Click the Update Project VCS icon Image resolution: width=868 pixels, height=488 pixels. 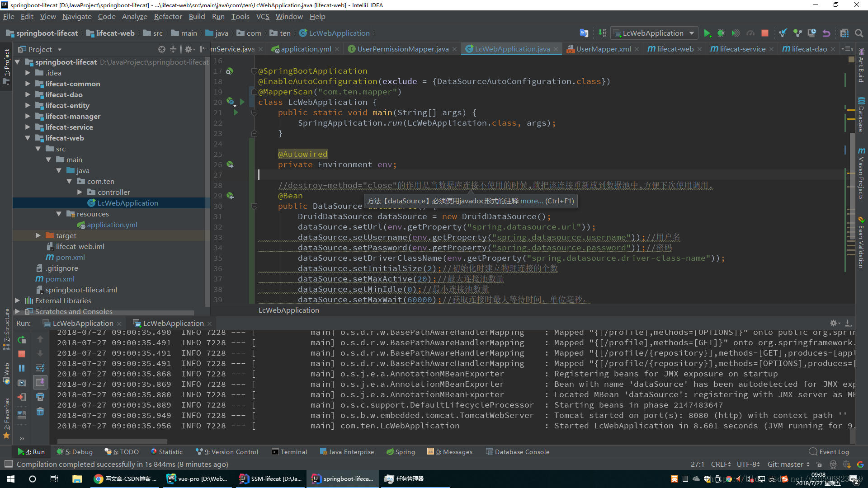pyautogui.click(x=783, y=33)
